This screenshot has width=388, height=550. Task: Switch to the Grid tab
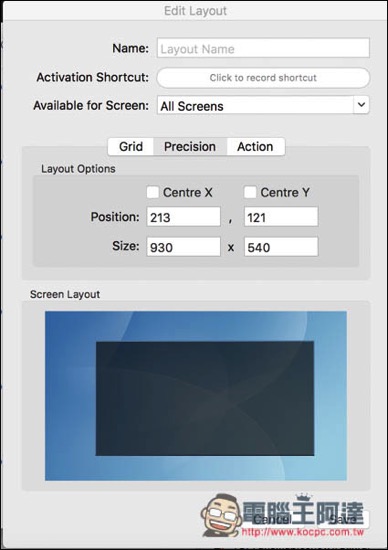(131, 146)
